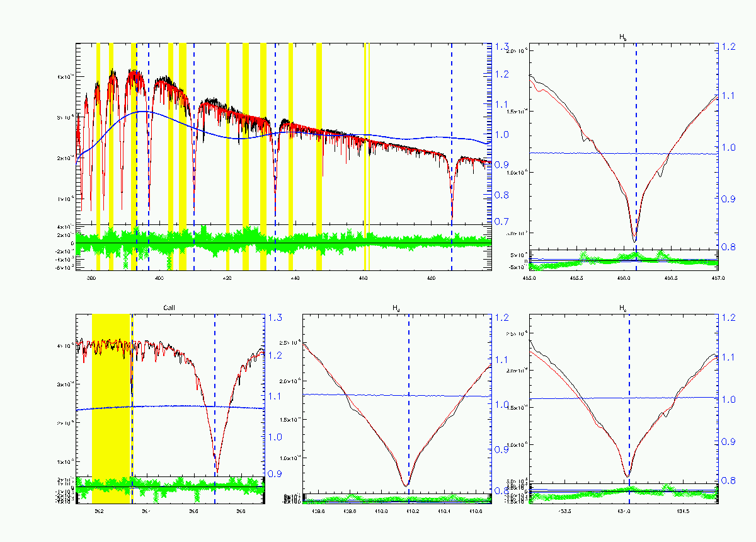Click blue 1.0 label on overview spectrum axis
The width and height of the screenshot is (756, 542).
(502, 134)
